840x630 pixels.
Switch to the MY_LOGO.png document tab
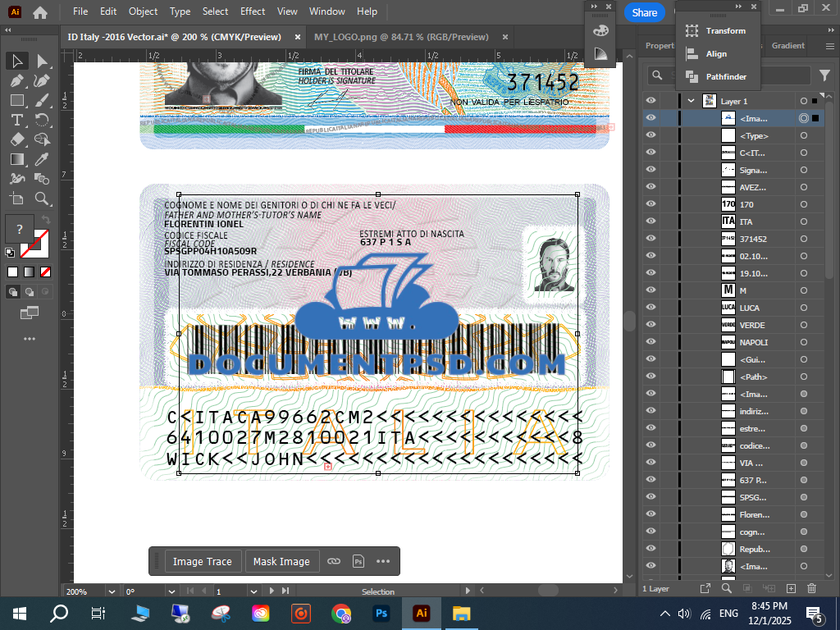tap(400, 37)
